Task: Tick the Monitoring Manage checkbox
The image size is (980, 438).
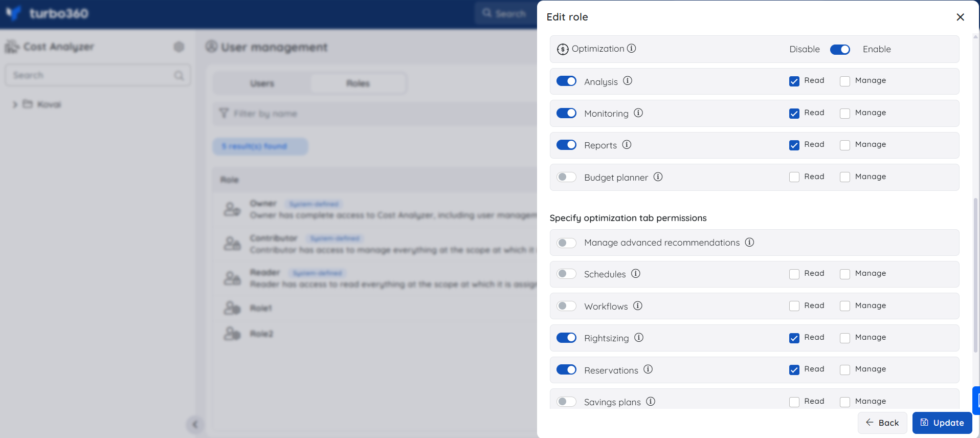Action: click(x=845, y=114)
